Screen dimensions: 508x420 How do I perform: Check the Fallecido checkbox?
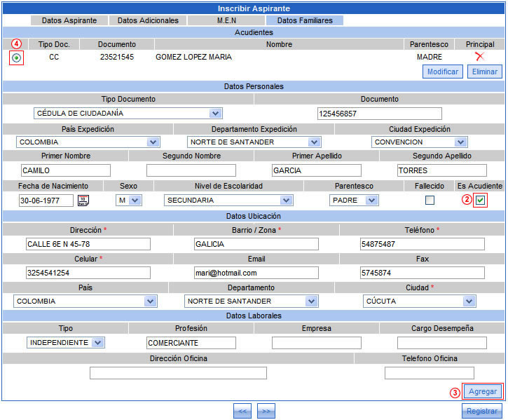click(430, 201)
